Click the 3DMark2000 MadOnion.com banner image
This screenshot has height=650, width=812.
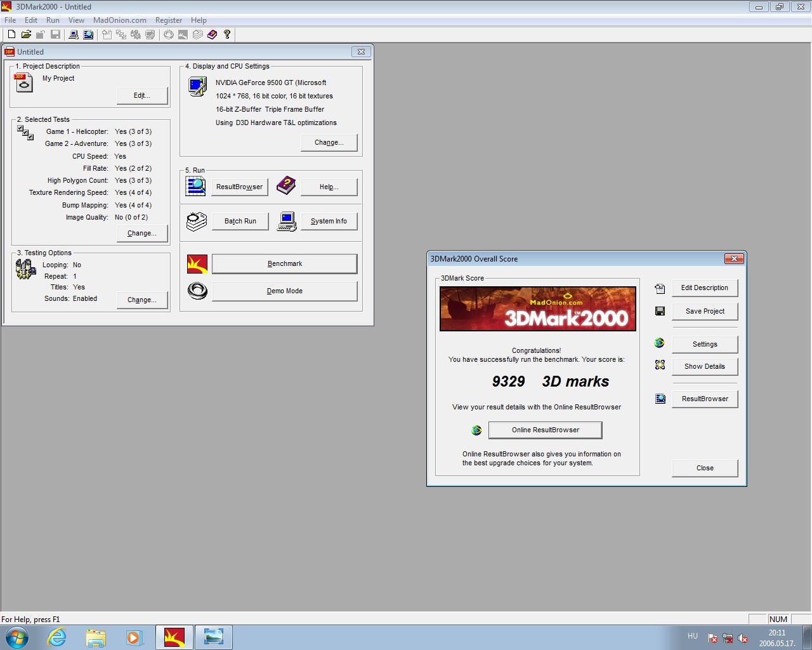click(538, 309)
